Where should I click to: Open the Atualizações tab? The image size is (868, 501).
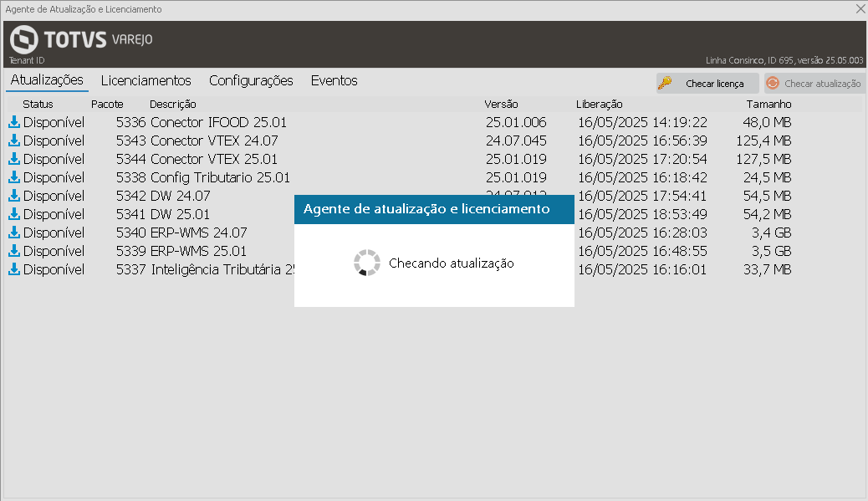click(47, 80)
